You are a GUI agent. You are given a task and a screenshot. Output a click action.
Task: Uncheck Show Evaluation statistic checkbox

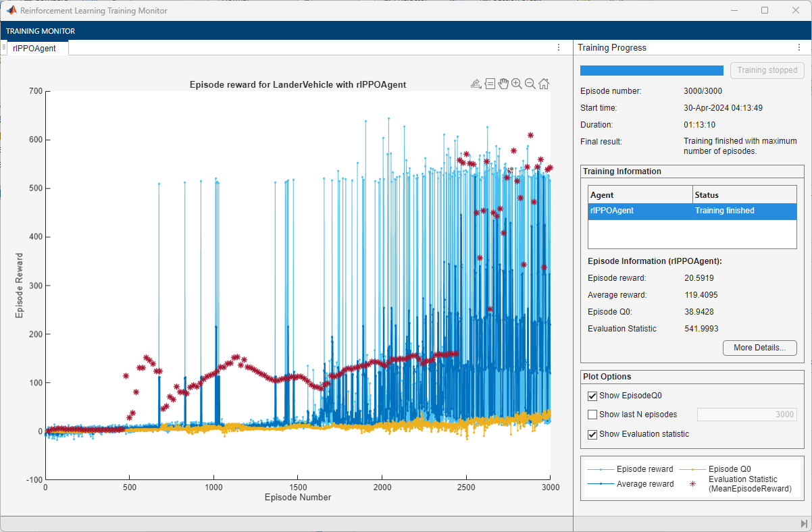pos(592,434)
